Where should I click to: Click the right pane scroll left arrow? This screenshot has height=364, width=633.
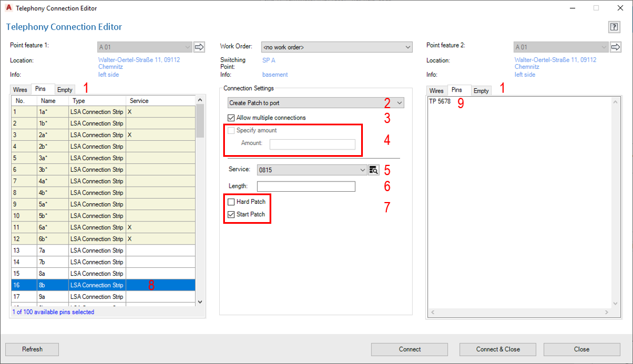point(433,312)
